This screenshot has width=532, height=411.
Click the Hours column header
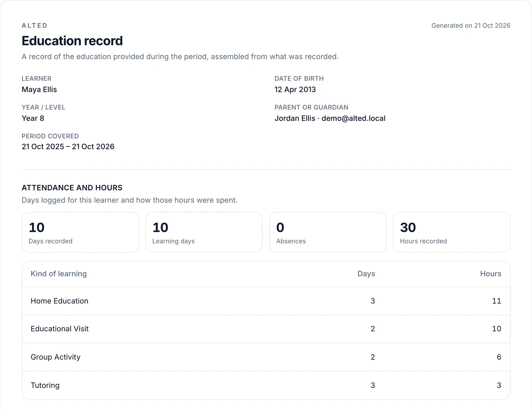point(490,274)
